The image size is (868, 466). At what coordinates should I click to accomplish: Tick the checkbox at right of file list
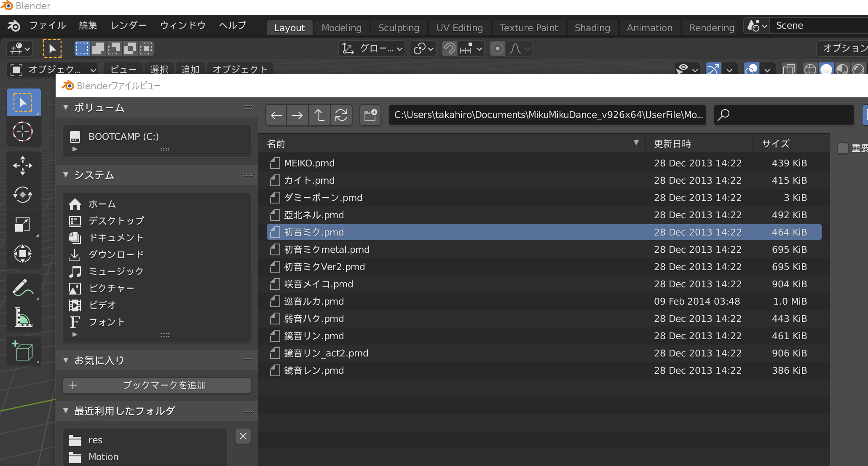(x=842, y=148)
